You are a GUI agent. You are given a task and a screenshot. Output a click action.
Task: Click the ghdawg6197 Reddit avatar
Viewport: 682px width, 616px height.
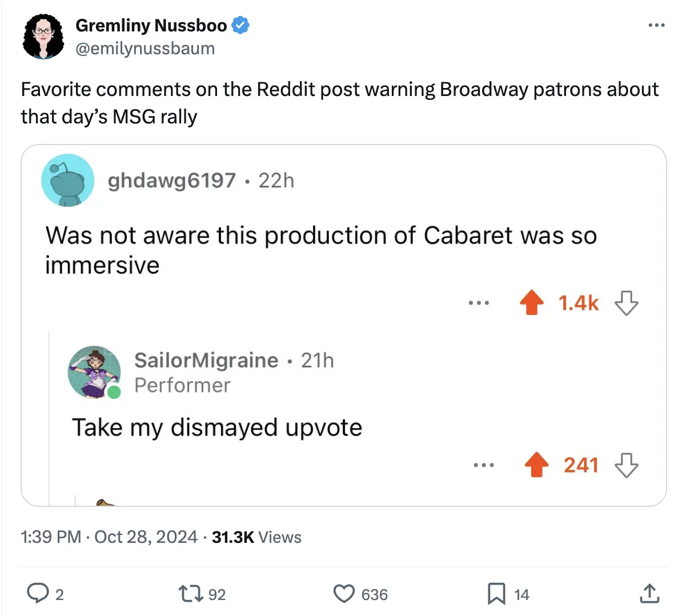[x=67, y=180]
